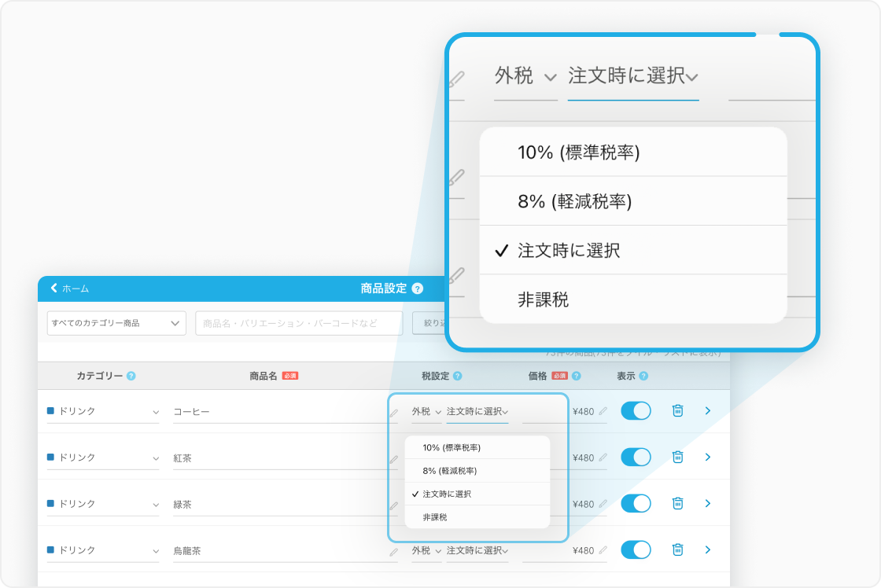Image resolution: width=881 pixels, height=588 pixels.
Task: Delete the 烏龍茶 product with trash icon
Action: [x=677, y=549]
